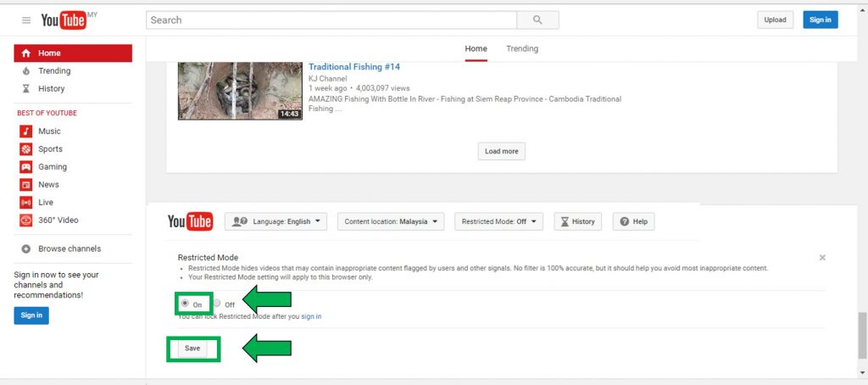Open the Content location: Malaysia dropdown
The image size is (868, 385).
(391, 221)
